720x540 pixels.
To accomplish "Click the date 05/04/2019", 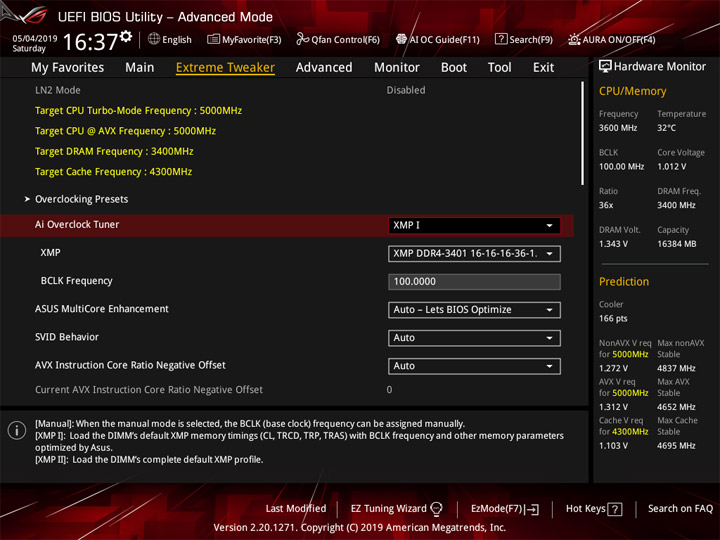I will (x=35, y=38).
